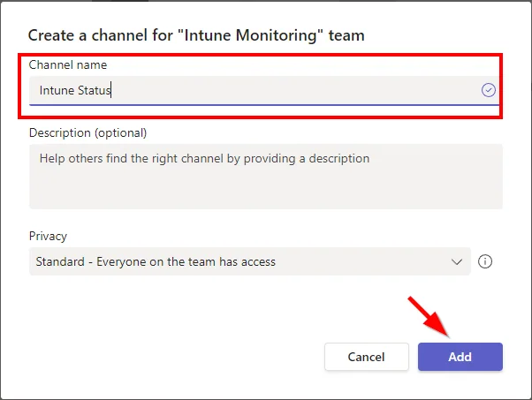Click the Description text area
Screen dimensions: 532x400
tap(266, 177)
